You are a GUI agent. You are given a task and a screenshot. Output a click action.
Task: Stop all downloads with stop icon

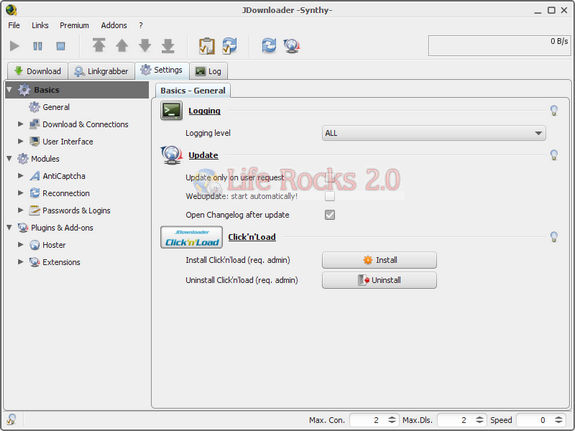(61, 46)
